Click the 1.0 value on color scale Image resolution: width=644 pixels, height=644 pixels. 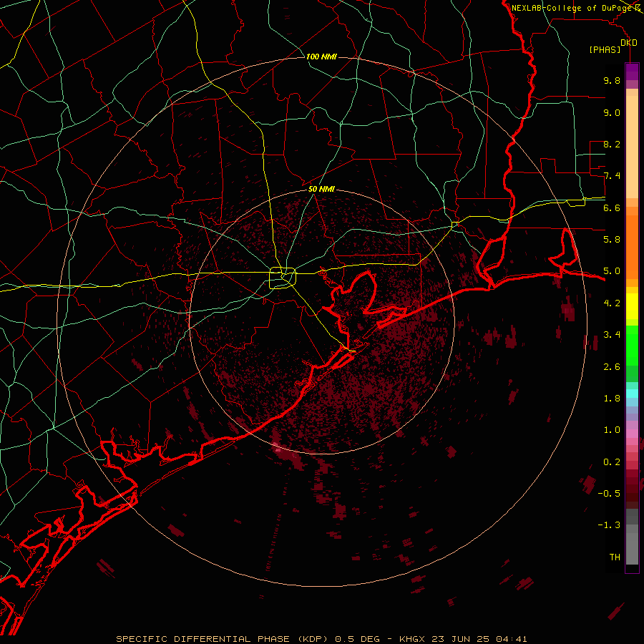612,430
